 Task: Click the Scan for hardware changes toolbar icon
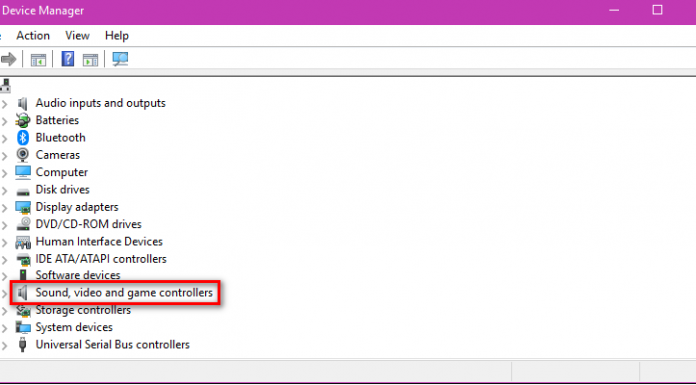click(120, 59)
